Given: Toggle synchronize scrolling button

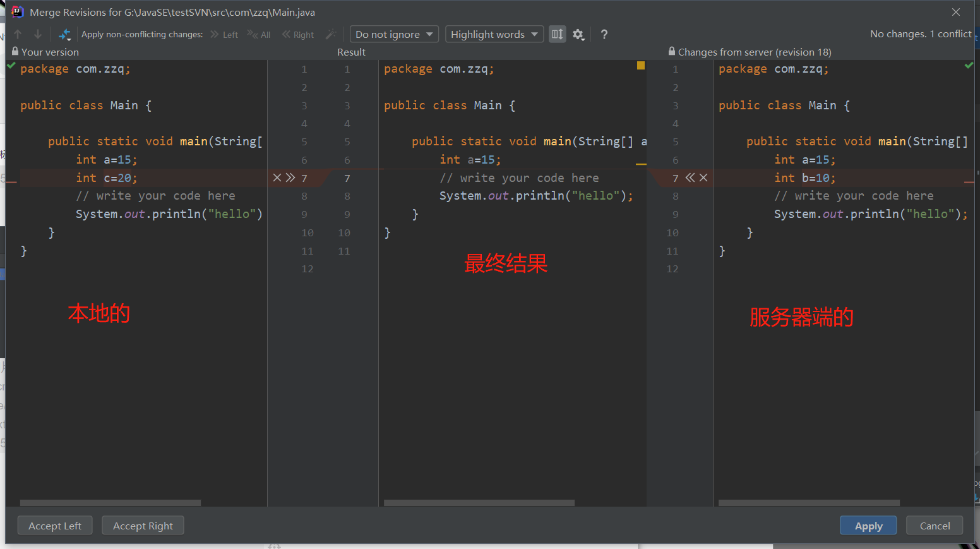Looking at the screenshot, I should (557, 34).
